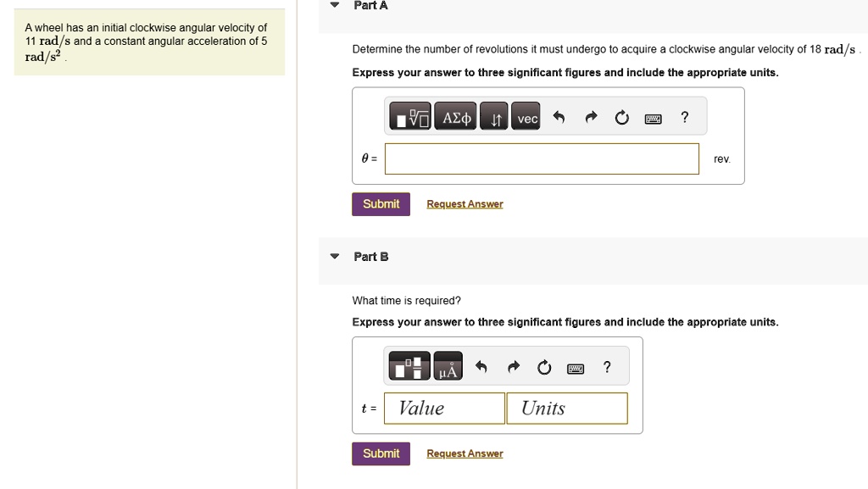Focus the theta answer input field
This screenshot has width=868, height=489.
(x=542, y=158)
